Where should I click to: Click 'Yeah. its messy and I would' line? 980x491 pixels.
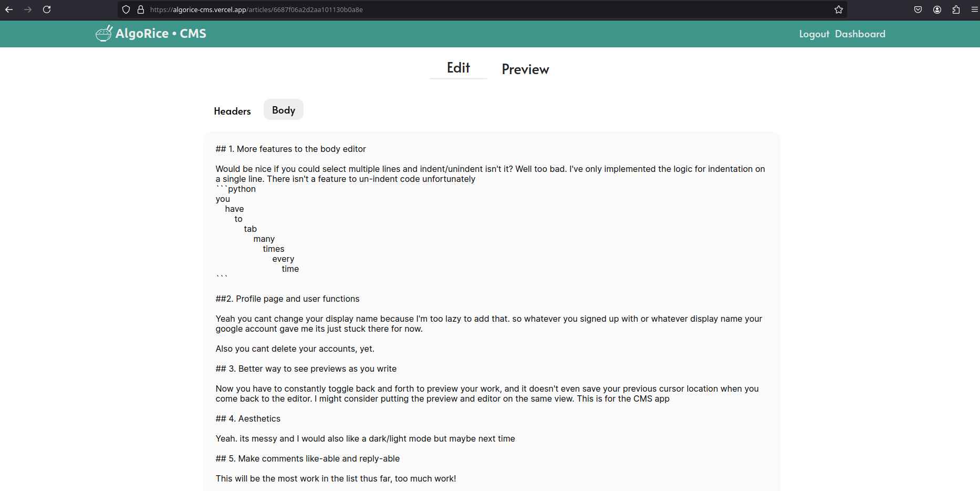tap(365, 439)
